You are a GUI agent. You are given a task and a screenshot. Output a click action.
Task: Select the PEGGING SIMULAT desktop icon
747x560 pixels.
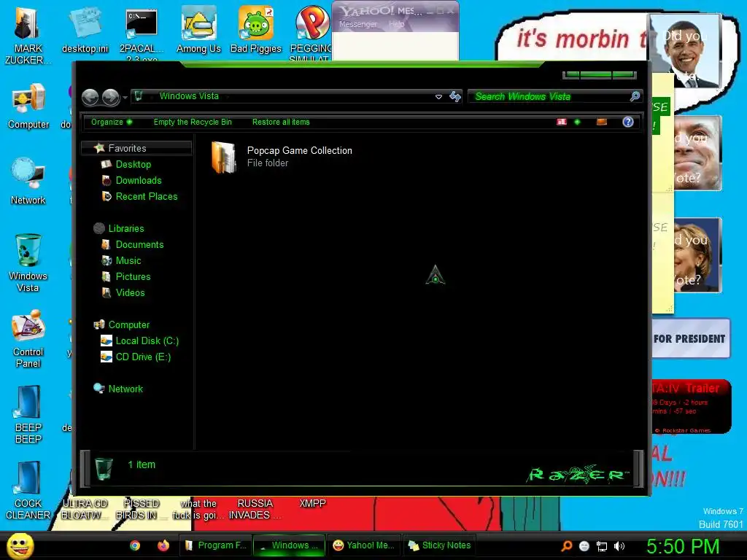[x=311, y=34]
